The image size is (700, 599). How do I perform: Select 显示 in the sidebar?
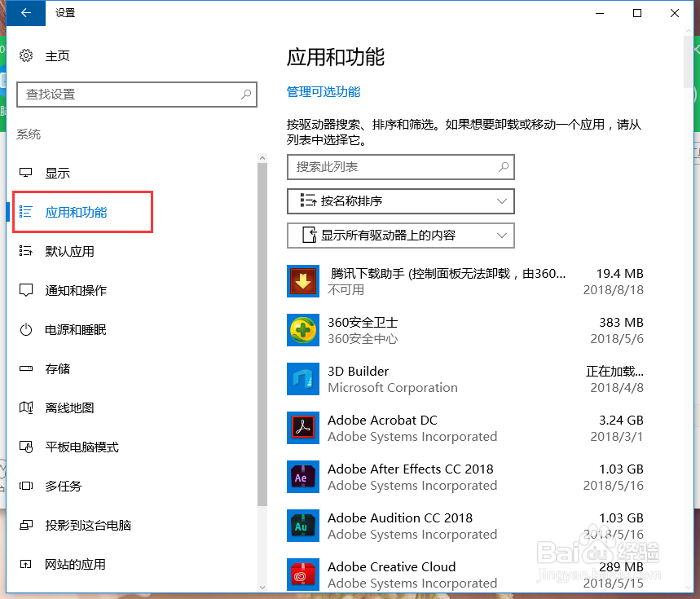[58, 173]
